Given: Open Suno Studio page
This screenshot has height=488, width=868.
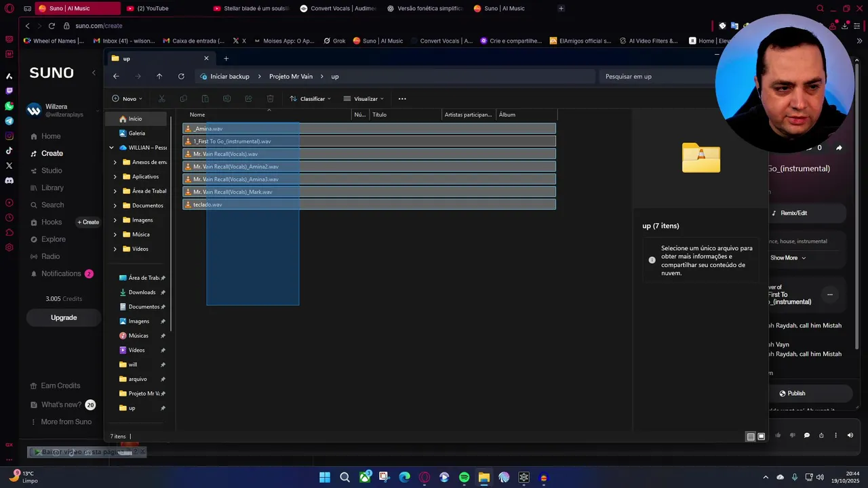Looking at the screenshot, I should [x=52, y=171].
